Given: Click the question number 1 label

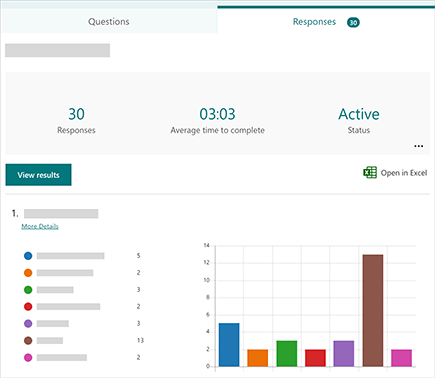Looking at the screenshot, I should [x=15, y=213].
